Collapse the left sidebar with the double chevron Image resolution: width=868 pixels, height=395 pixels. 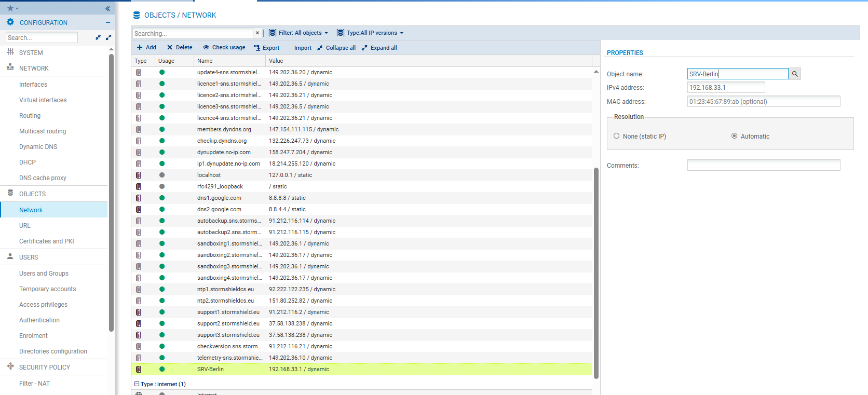(x=107, y=8)
